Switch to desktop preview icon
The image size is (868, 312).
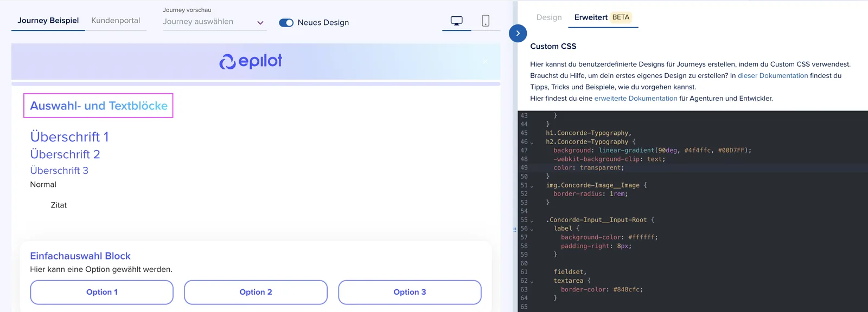pyautogui.click(x=457, y=21)
